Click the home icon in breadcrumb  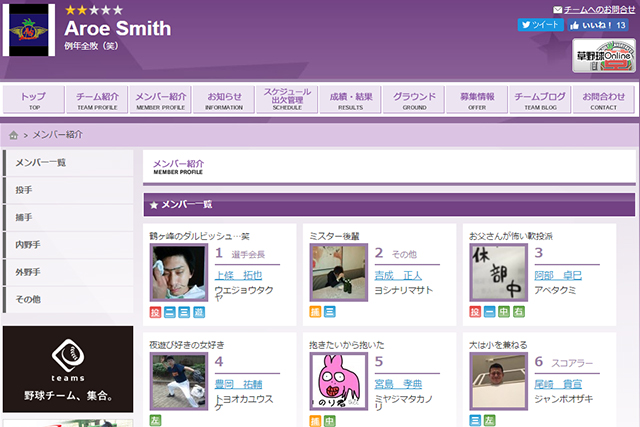click(13, 134)
